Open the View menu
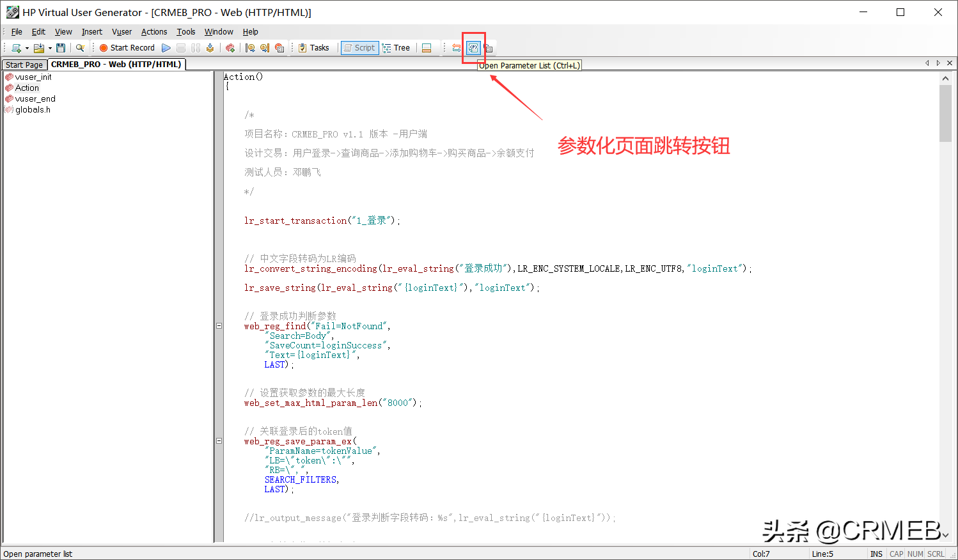Viewport: 958px width, 560px height. tap(63, 31)
